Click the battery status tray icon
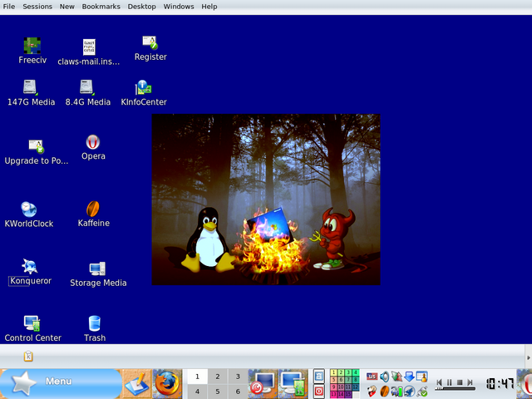 point(397,392)
